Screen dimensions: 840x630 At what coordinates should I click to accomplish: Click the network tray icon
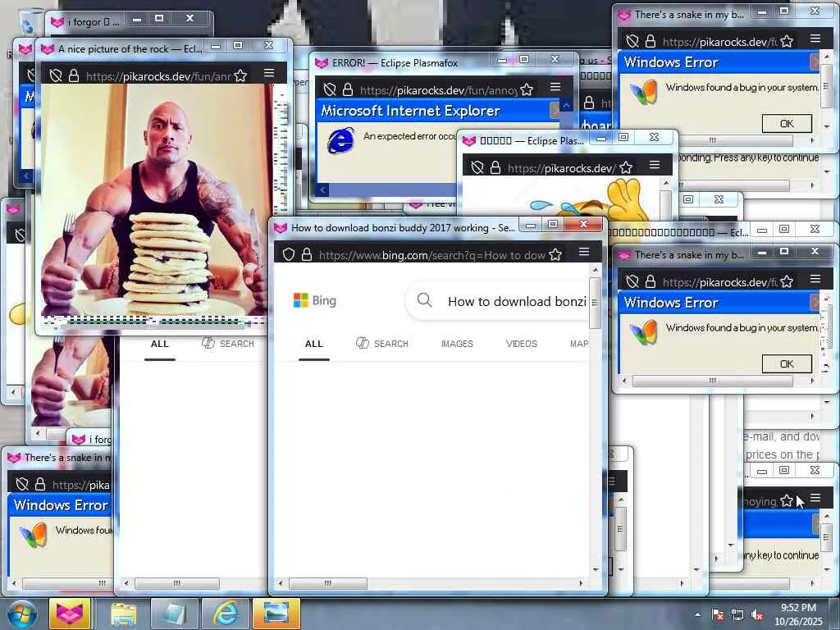(x=737, y=614)
